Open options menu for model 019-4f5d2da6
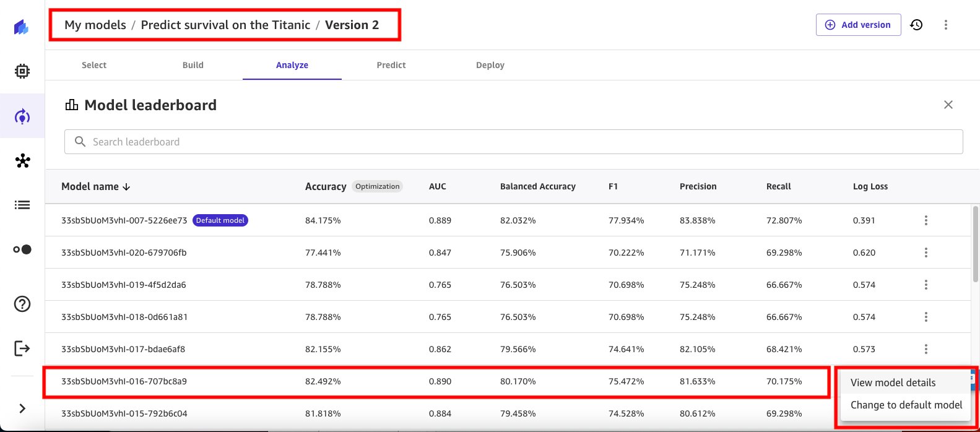This screenshot has height=432, width=980. [926, 285]
